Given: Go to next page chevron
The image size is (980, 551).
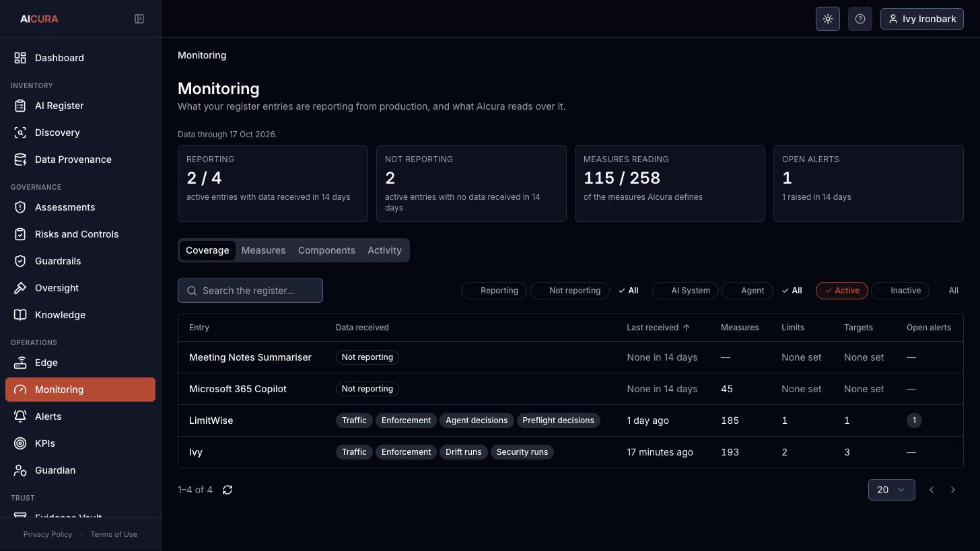Looking at the screenshot, I should (x=953, y=490).
